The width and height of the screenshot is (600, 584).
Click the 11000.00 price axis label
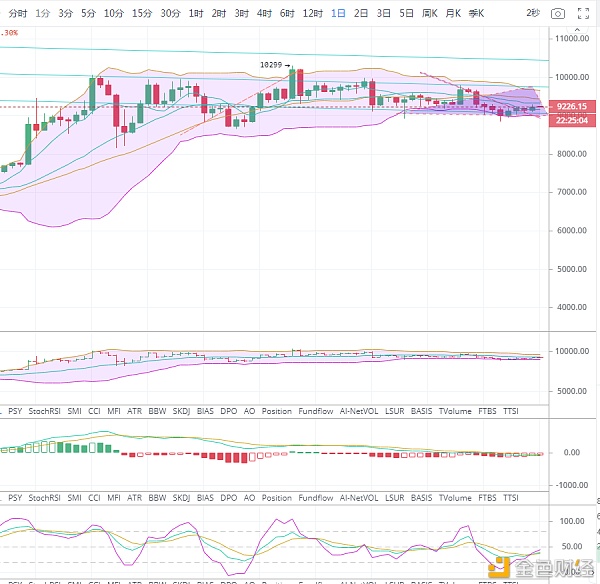[x=572, y=38]
